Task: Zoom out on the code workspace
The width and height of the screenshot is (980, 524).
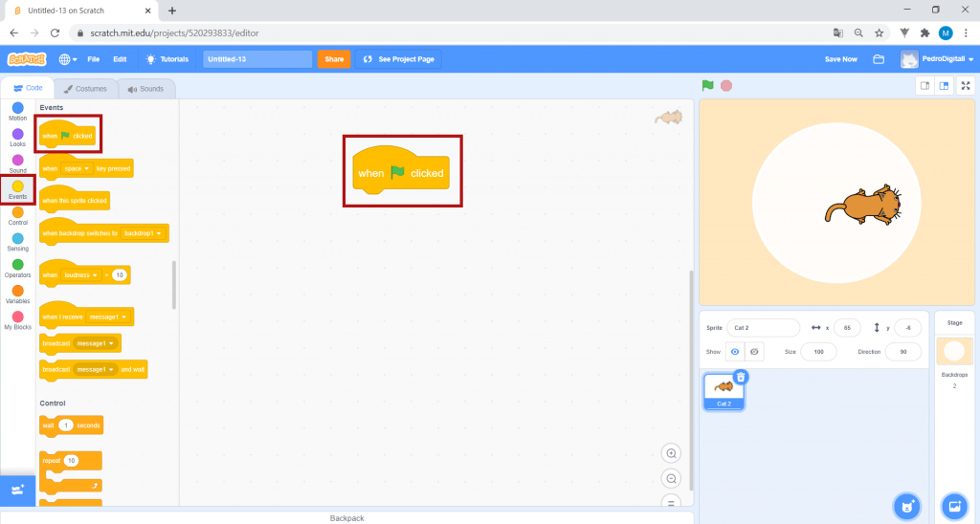Action: coord(671,479)
